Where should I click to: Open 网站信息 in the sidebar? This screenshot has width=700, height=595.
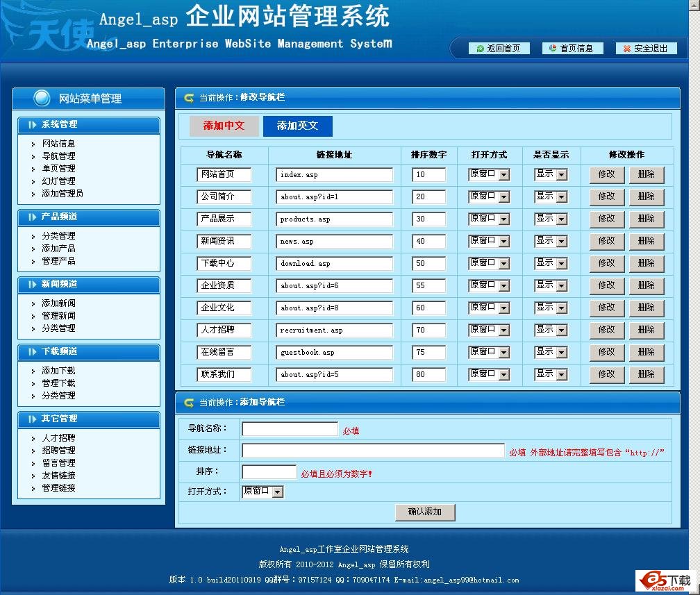(58, 143)
